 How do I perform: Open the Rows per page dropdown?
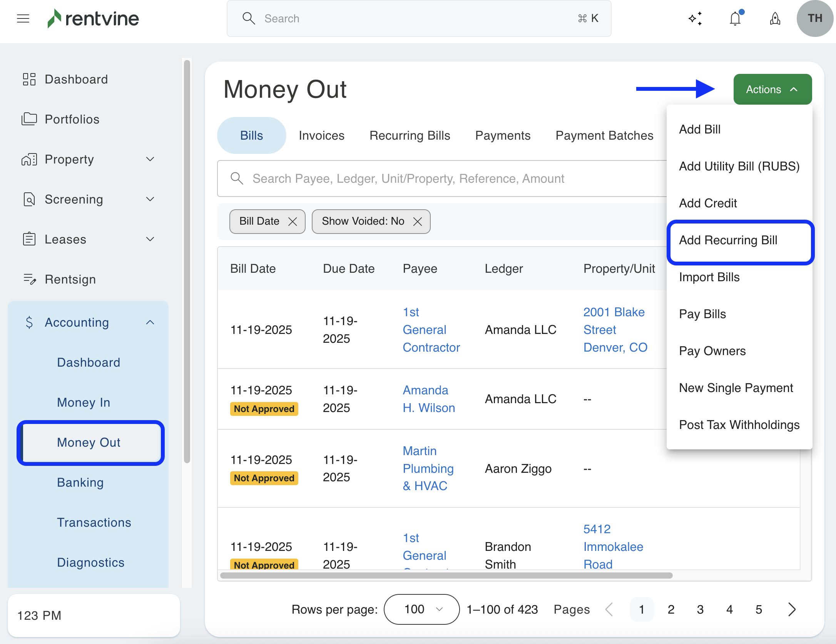pos(421,609)
